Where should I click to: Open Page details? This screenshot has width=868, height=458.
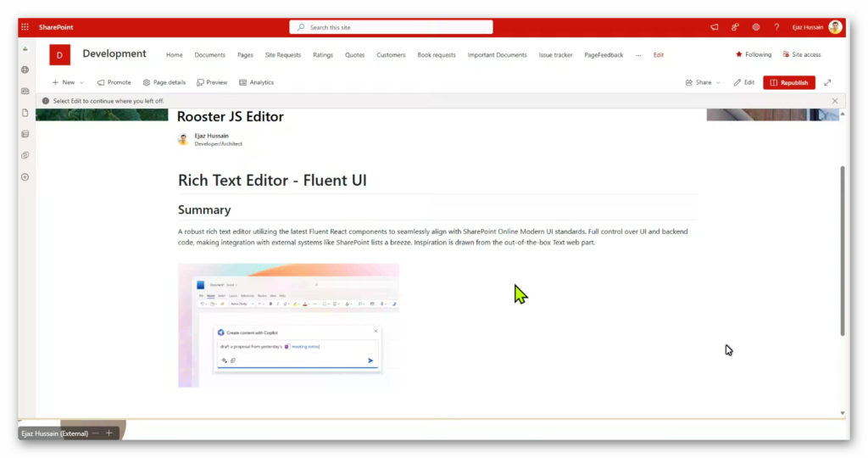(164, 82)
